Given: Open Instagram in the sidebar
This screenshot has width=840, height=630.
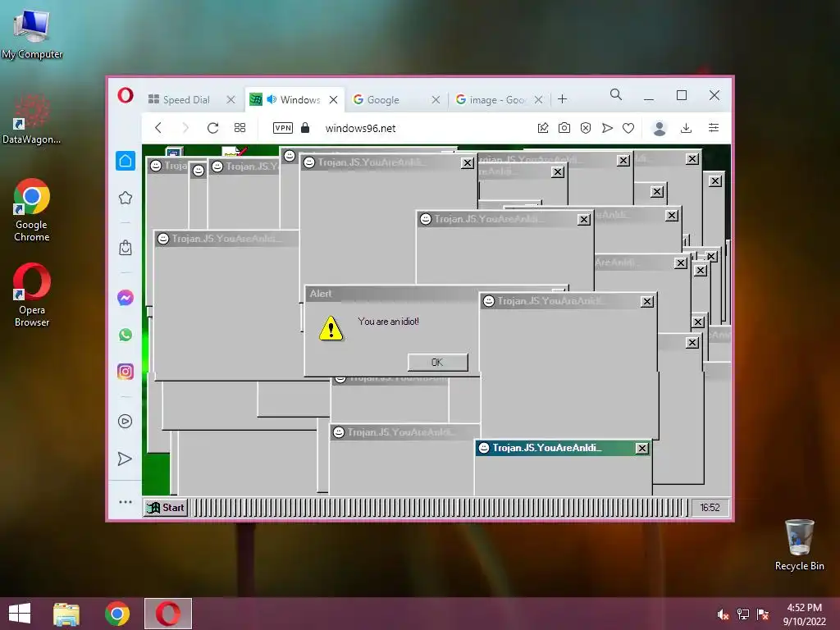Looking at the screenshot, I should coord(126,372).
